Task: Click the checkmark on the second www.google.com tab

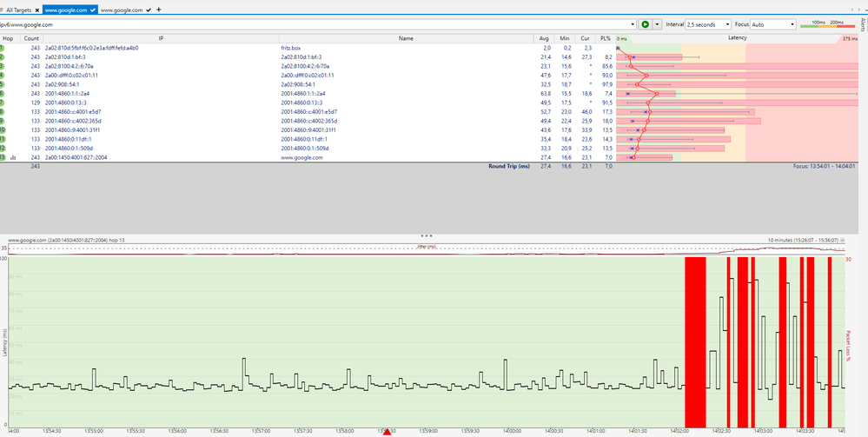Action: 149,10
